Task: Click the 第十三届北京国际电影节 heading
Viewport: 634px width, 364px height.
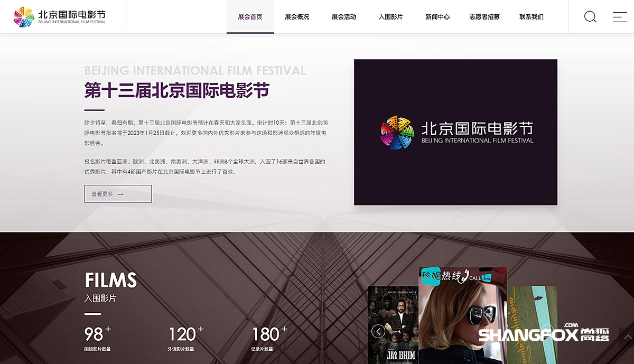Action: pyautogui.click(x=177, y=90)
